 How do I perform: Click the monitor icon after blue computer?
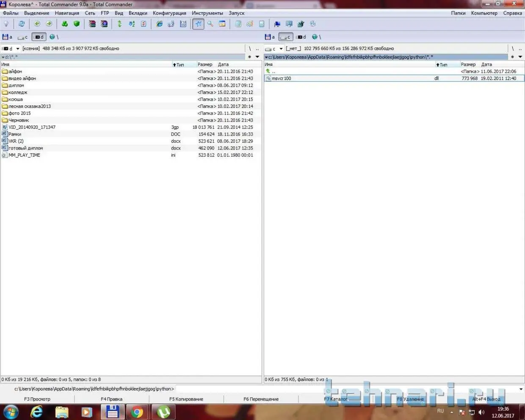289,24
